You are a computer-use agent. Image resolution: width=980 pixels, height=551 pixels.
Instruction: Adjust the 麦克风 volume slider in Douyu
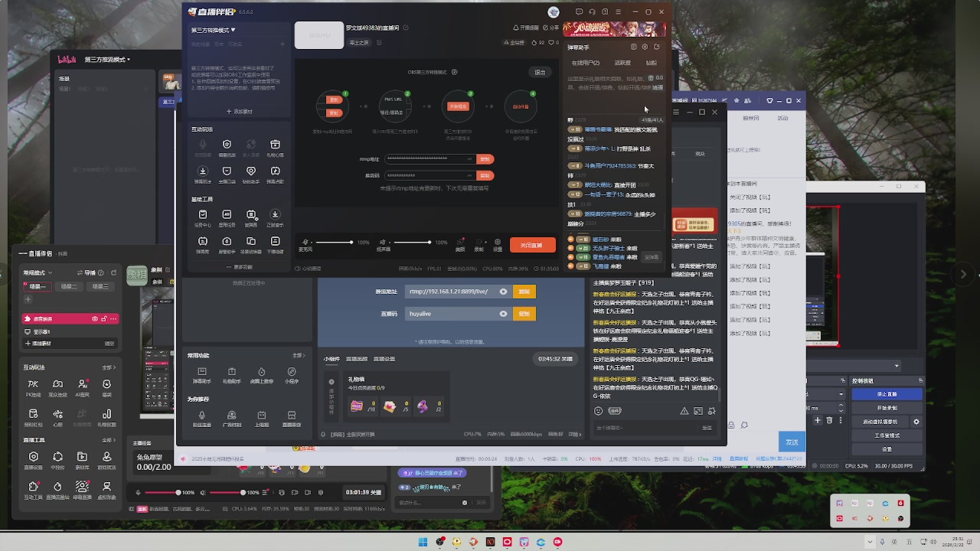(x=335, y=243)
